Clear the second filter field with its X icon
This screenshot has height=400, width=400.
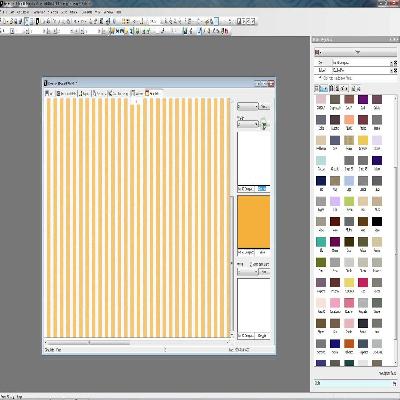396,70
